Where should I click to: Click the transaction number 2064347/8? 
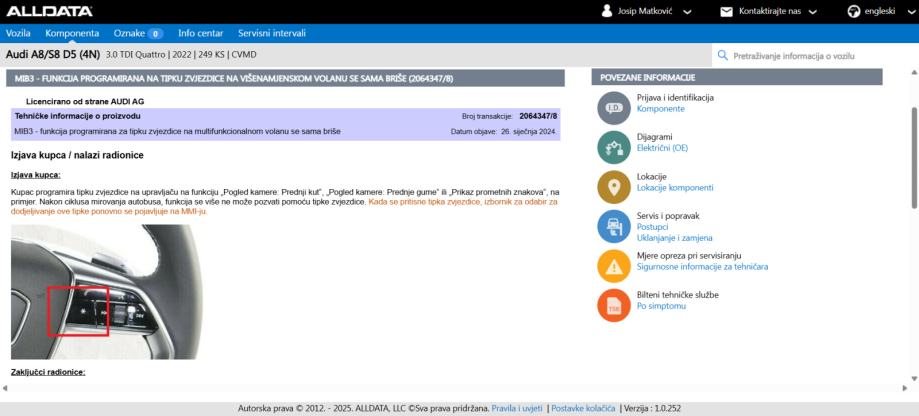point(538,117)
